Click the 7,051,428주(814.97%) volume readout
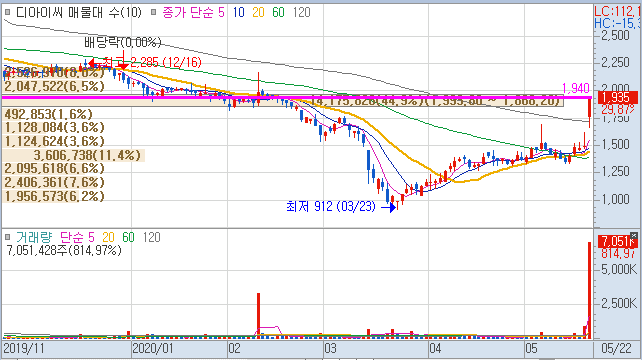642x360 pixels. click(64, 250)
